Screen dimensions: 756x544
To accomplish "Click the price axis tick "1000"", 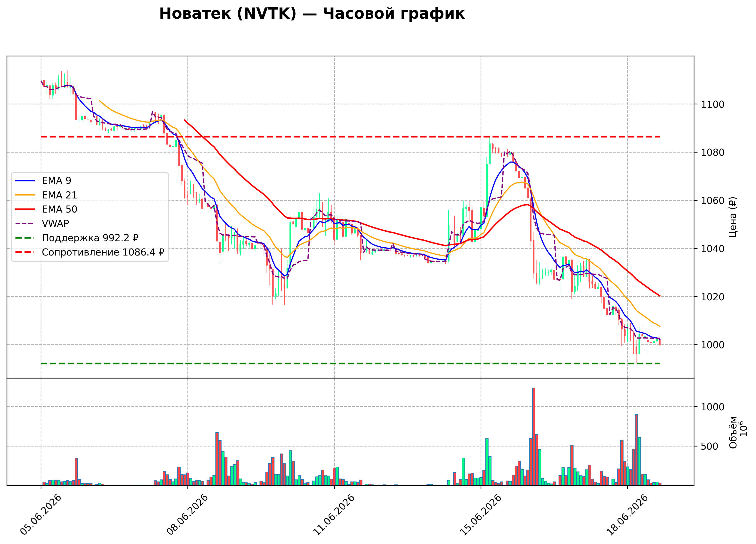I will 713,345.
